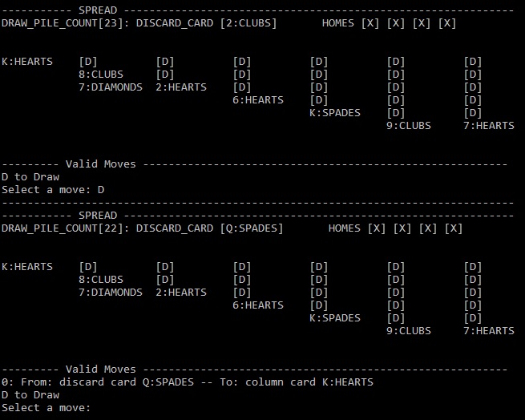This screenshot has width=525, height=420.
Task: Click the first HOMES [X] slot in lower spread
Action: pyautogui.click(x=377, y=228)
